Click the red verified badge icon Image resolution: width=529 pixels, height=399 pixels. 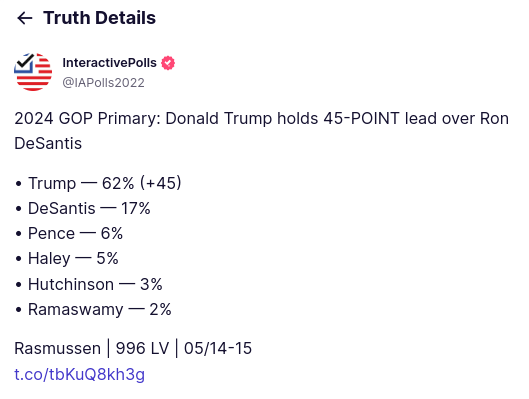(x=168, y=63)
